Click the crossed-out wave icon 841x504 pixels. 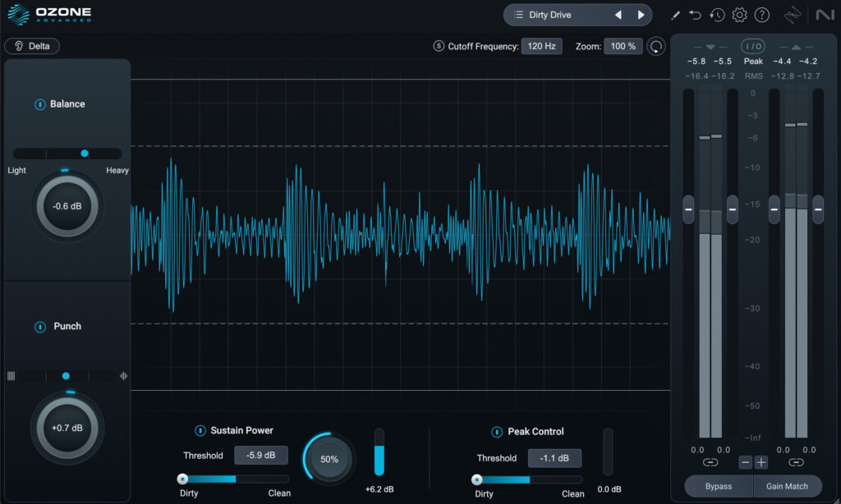(x=793, y=15)
